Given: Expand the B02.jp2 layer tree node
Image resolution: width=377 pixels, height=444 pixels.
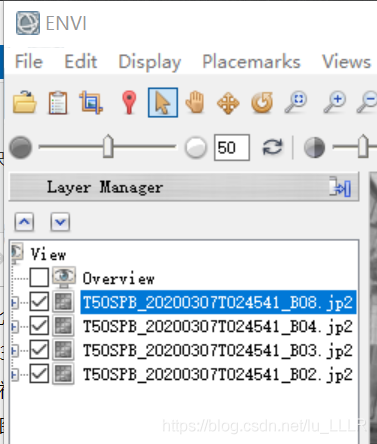Looking at the screenshot, I should pos(14,375).
